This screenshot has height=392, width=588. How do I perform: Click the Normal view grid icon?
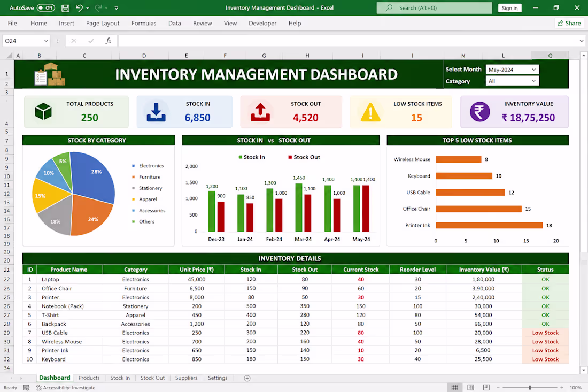[x=454, y=388]
